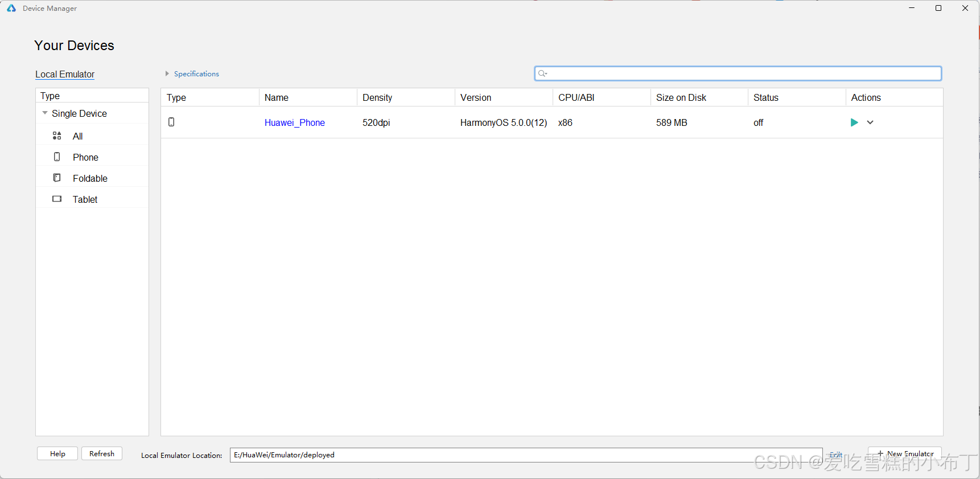Click the Edit link for emulator location
980x479 pixels.
[836, 455]
